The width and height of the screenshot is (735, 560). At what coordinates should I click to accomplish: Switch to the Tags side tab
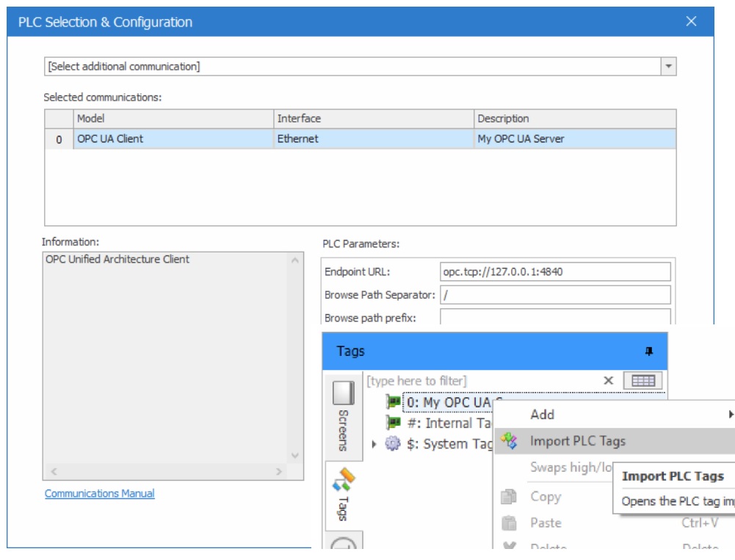click(343, 494)
